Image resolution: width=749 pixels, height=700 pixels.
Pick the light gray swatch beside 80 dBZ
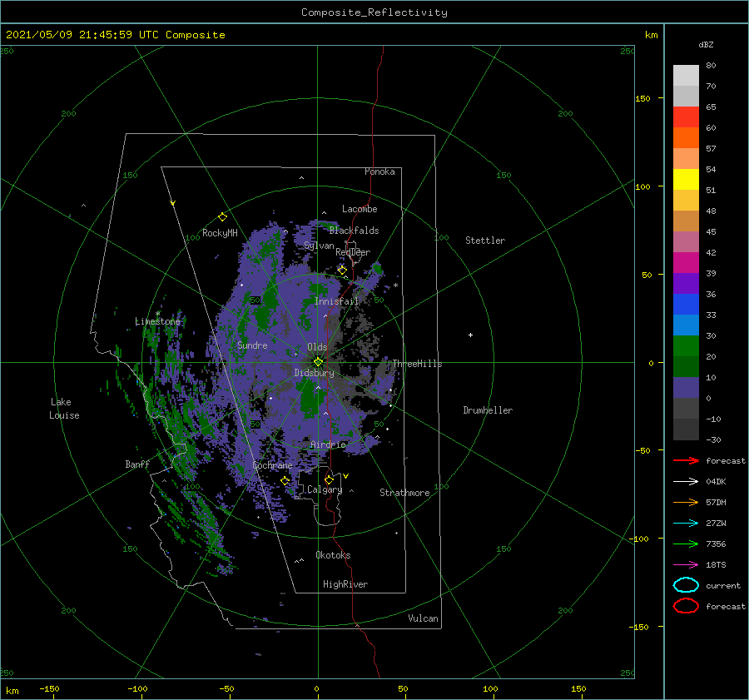[x=686, y=75]
